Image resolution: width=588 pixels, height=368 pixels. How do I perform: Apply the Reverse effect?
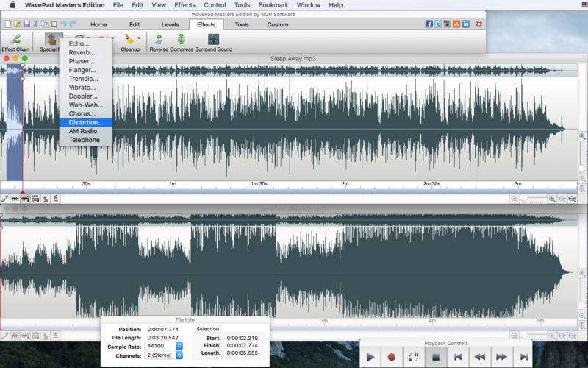click(159, 43)
